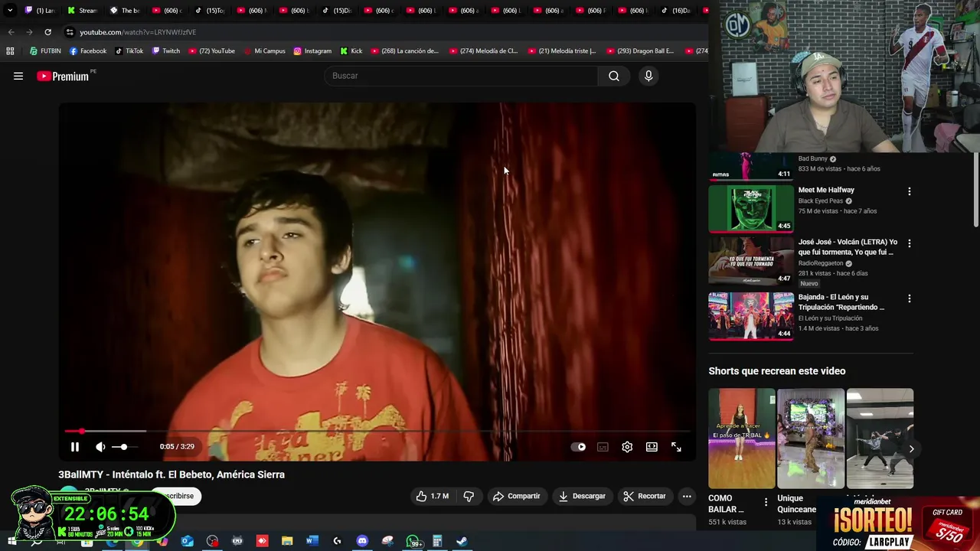Open options for Meet Me Halfway video
The image size is (980, 551).
(910, 191)
